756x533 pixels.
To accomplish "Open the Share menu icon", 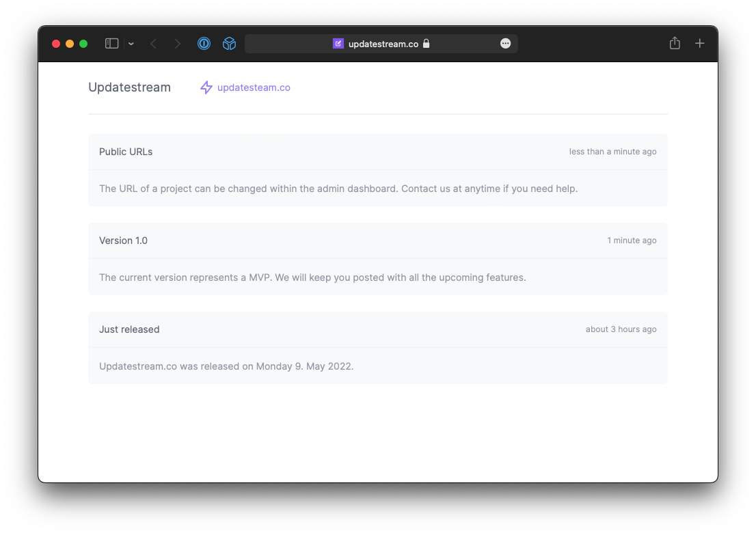I will click(x=675, y=43).
